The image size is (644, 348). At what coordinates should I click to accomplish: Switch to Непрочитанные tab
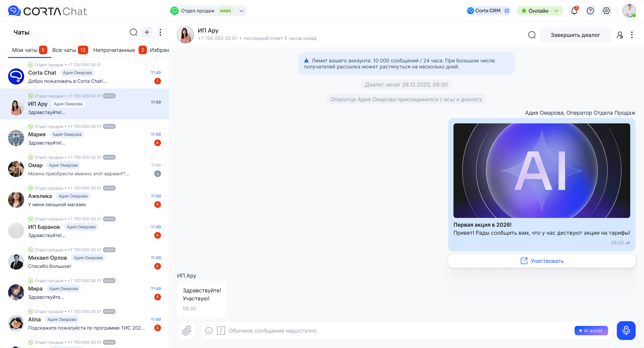tap(120, 50)
